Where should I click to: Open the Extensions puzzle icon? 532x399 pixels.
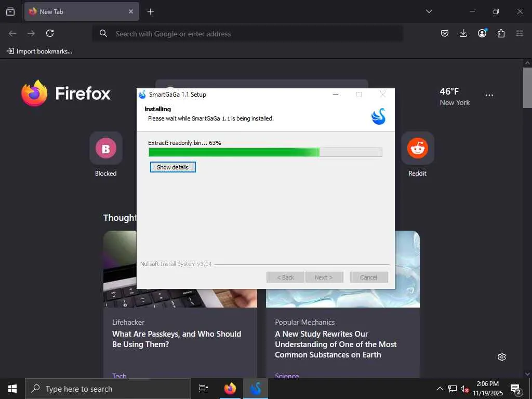coord(501,33)
